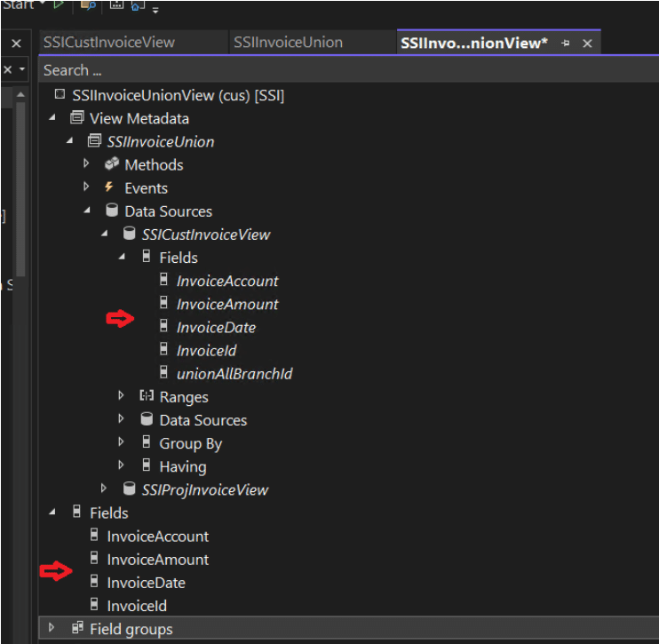
Task: Select the unionAllBranchId data source field
Action: click(x=234, y=374)
